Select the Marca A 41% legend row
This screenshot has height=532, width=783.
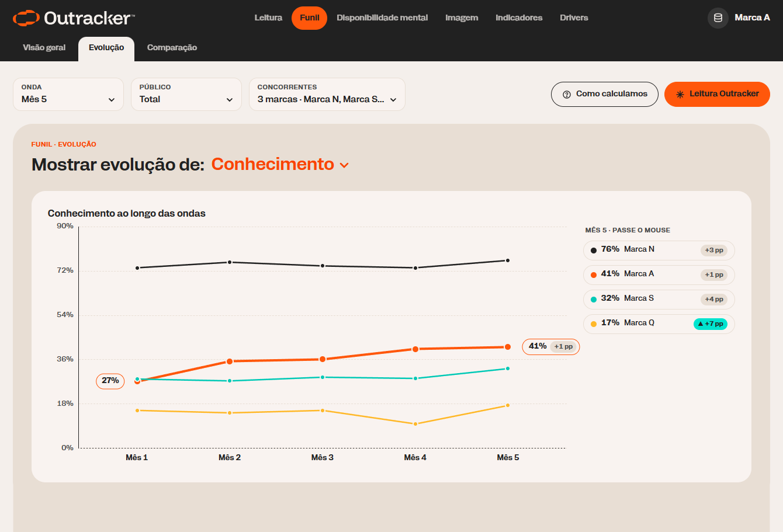659,275
